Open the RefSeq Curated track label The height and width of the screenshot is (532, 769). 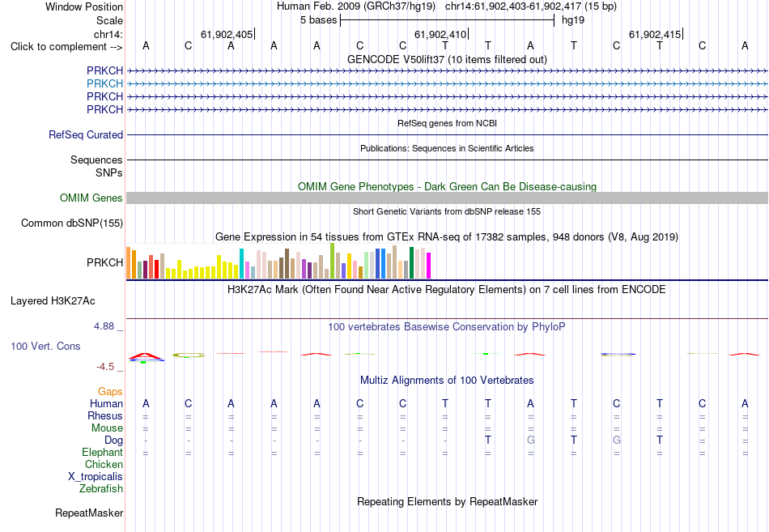tap(86, 134)
